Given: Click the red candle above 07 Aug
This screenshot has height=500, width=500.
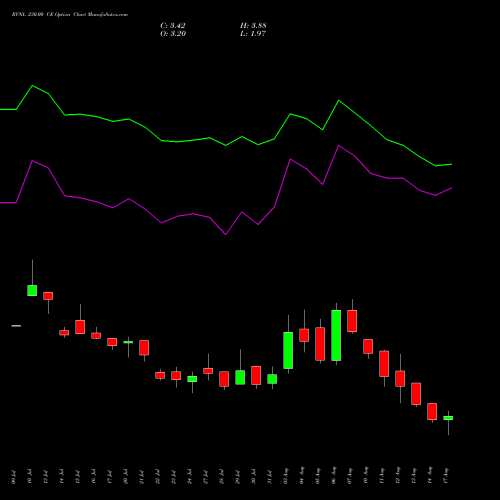Looking at the screenshot, I should [352, 321].
